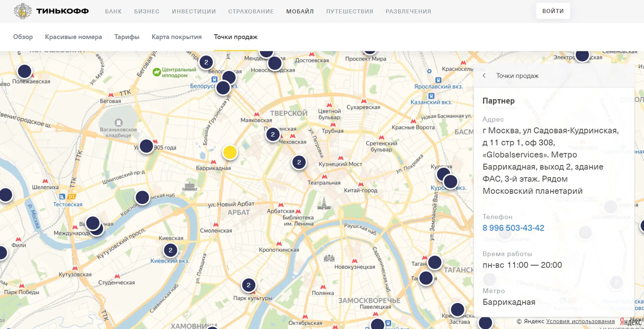
Task: Click the Казанский вкз. label on map
Action: click(x=431, y=102)
